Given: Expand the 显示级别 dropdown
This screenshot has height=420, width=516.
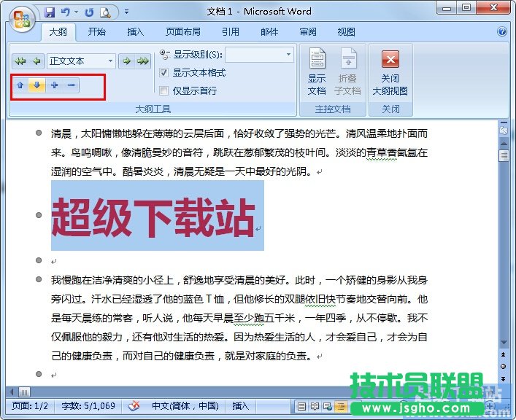Looking at the screenshot, I should [x=288, y=55].
